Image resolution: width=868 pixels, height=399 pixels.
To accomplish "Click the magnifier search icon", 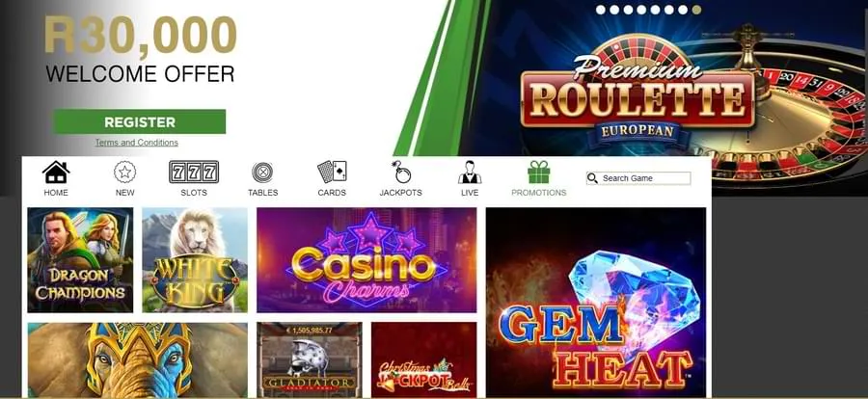I will click(592, 178).
